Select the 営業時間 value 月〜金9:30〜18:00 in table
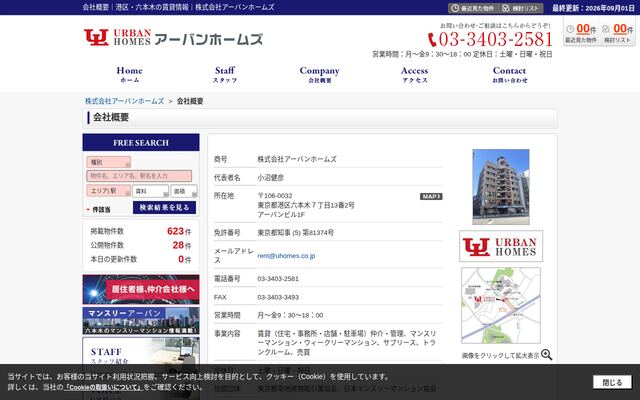The image size is (640, 400). 290,315
